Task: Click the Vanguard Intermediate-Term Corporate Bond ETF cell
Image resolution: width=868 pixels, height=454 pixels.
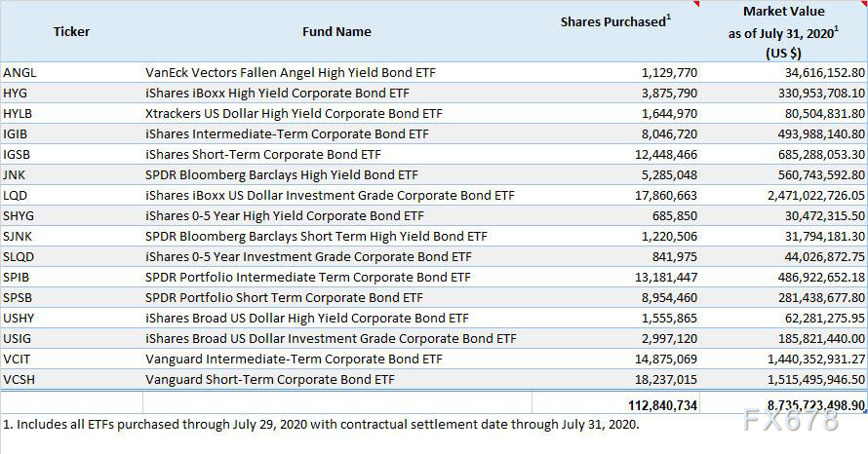Action: [x=337, y=359]
